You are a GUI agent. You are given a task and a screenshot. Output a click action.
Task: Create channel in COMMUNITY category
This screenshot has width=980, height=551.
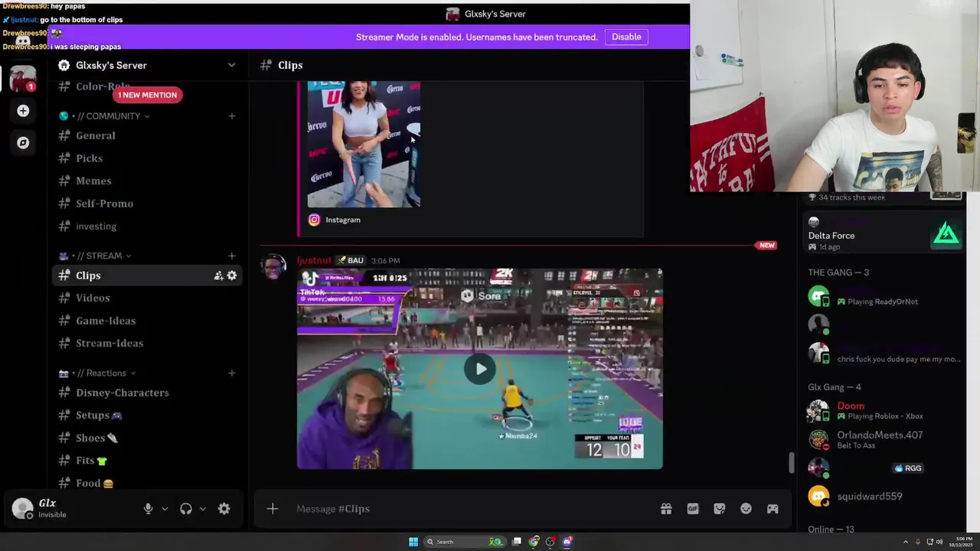pyautogui.click(x=231, y=116)
